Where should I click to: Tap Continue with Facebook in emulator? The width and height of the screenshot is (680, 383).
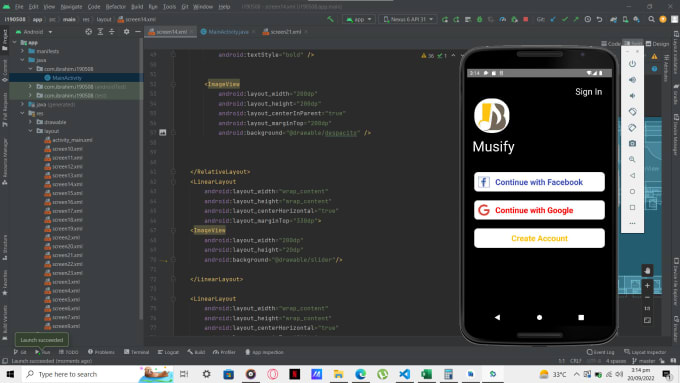point(539,182)
